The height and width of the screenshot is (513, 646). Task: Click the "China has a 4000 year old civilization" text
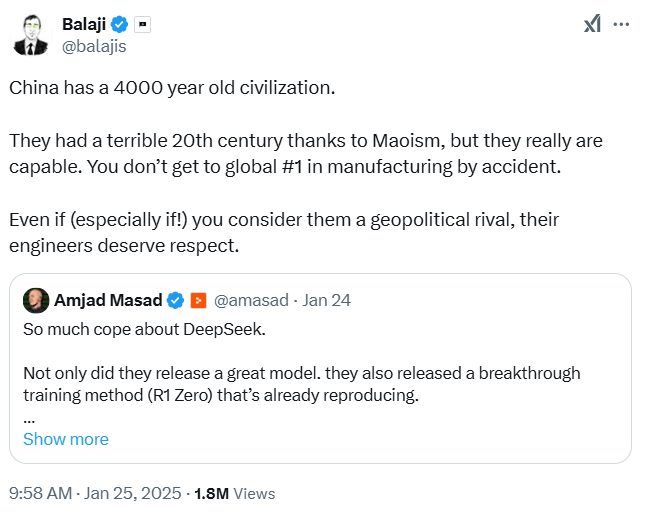(x=172, y=87)
